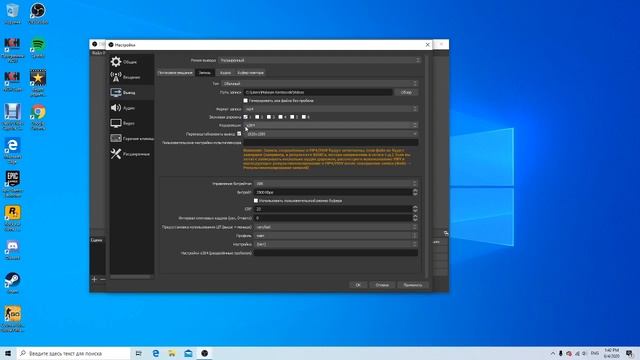Open the Counter-Strike GO desktop shortcut
The height and width of the screenshot is (360, 640).
[13, 318]
